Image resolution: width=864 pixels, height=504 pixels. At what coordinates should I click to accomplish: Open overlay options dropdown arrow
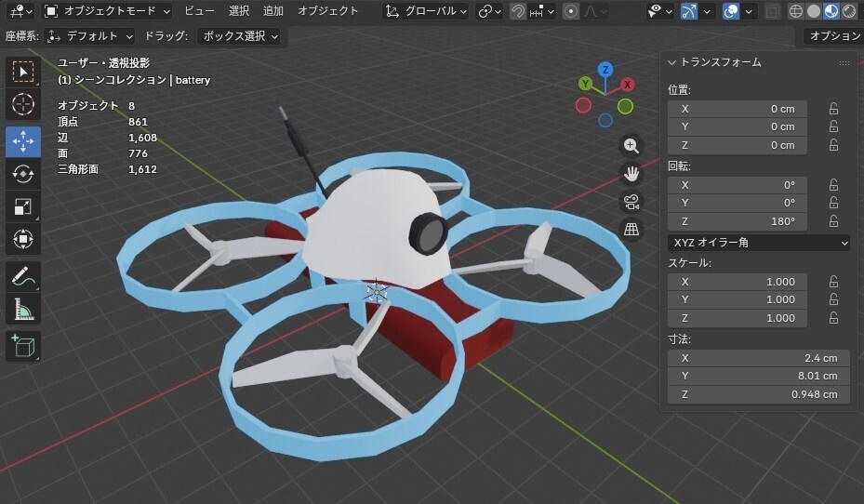[x=749, y=11]
